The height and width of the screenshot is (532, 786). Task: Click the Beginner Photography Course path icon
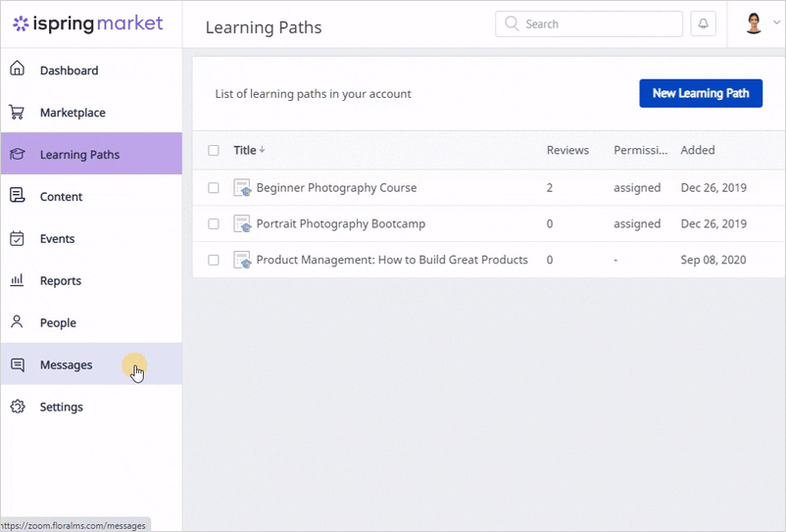[x=242, y=188]
